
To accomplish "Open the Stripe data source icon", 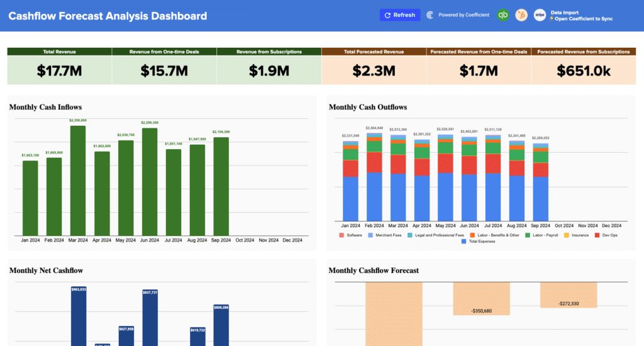I will click(540, 15).
